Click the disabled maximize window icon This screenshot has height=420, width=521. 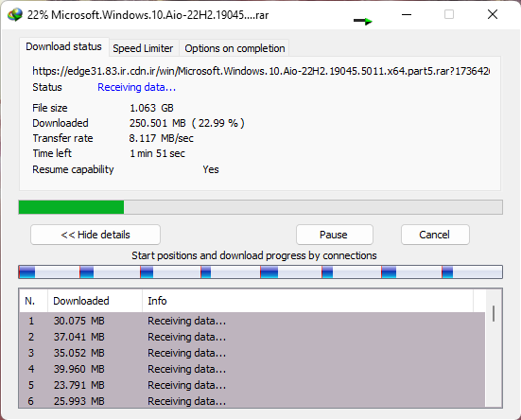(449, 14)
